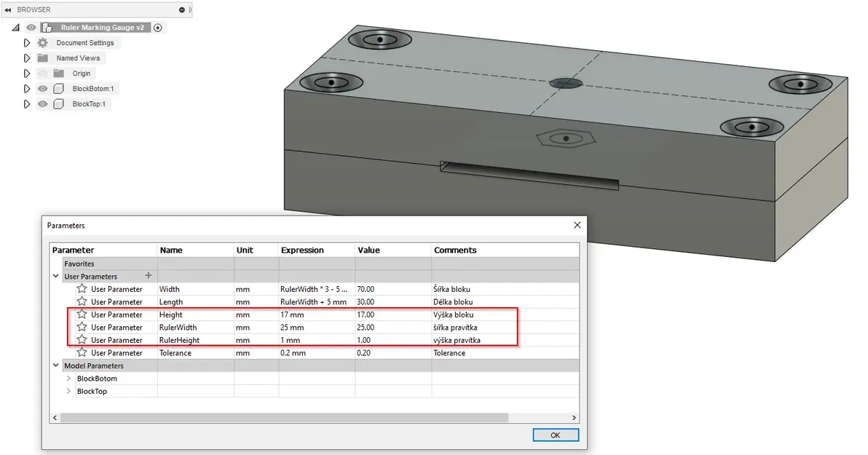Favorite the RulerHeight parameter star
This screenshot has height=455, width=868.
coord(82,339)
